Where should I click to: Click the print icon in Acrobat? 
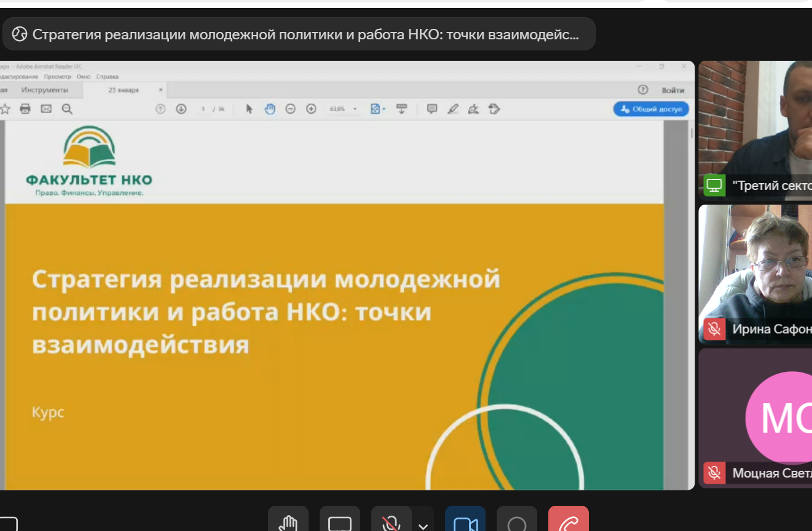point(25,109)
